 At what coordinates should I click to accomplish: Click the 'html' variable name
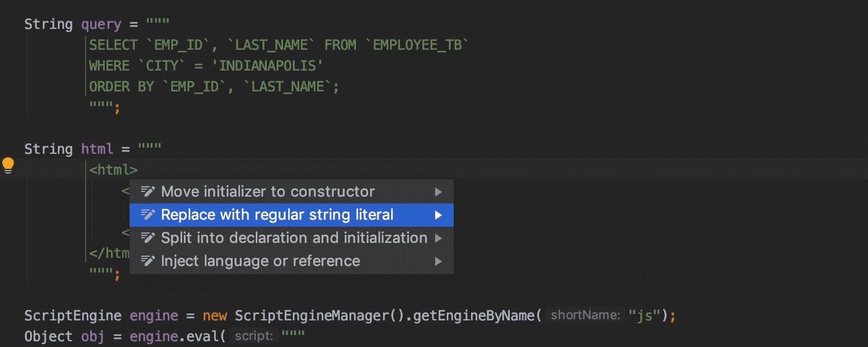pyautogui.click(x=97, y=149)
